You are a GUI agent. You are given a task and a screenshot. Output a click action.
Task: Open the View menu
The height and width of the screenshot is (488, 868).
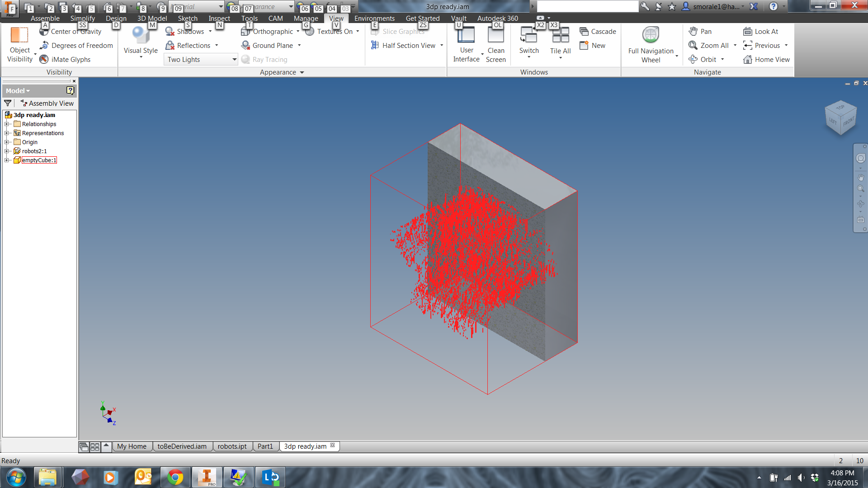point(335,19)
